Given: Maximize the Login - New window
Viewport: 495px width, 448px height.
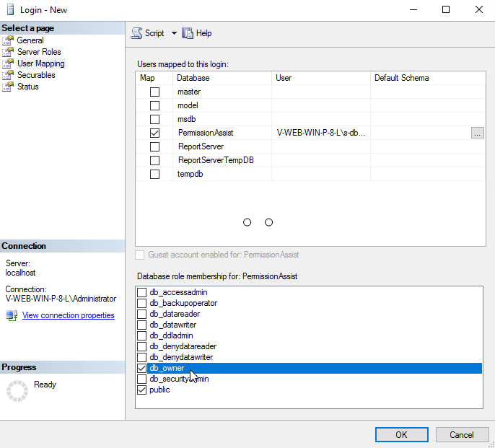Looking at the screenshot, I should click(446, 10).
